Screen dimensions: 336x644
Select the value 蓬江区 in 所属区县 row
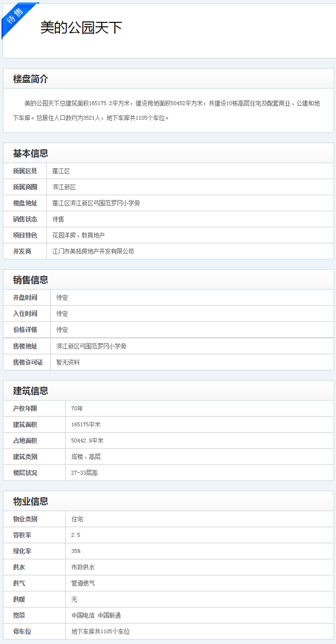(61, 171)
